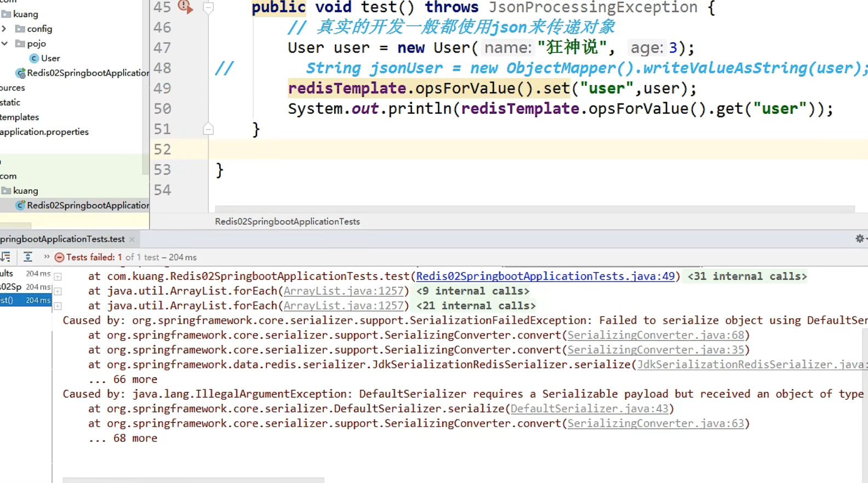Click the '... 66 more' console line
The height and width of the screenshot is (483, 868).
pos(123,379)
